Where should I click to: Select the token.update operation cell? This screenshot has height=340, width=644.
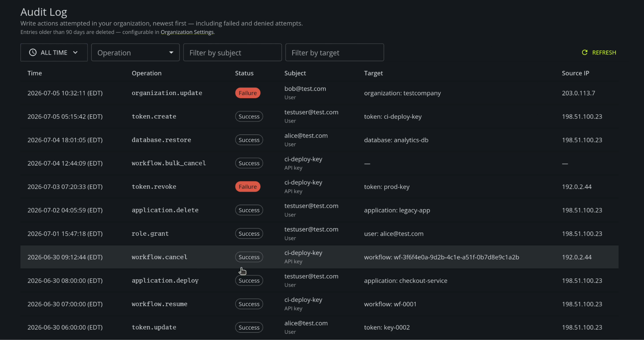pyautogui.click(x=154, y=327)
